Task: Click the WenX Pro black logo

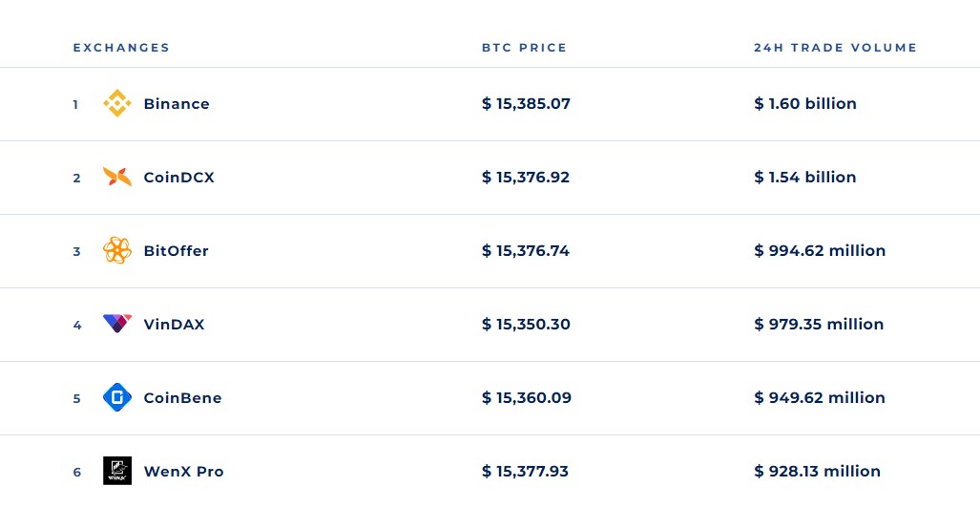Action: [116, 471]
